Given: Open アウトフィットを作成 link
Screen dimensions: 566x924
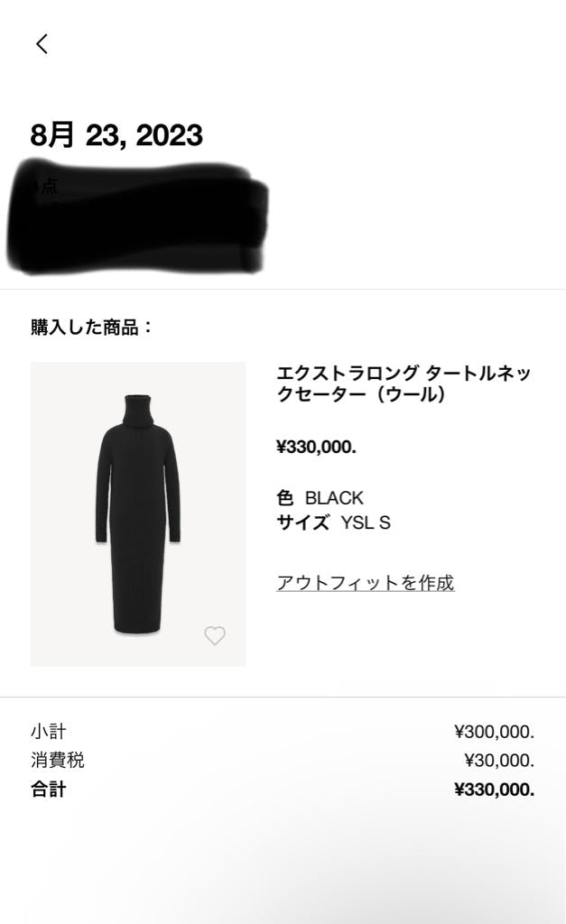Looking at the screenshot, I should (x=366, y=584).
